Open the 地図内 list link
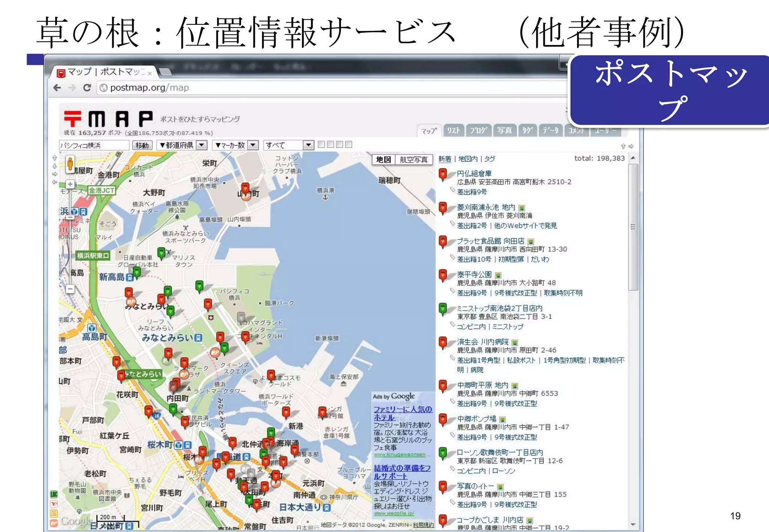Image resolution: width=769 pixels, height=532 pixels. click(x=468, y=159)
